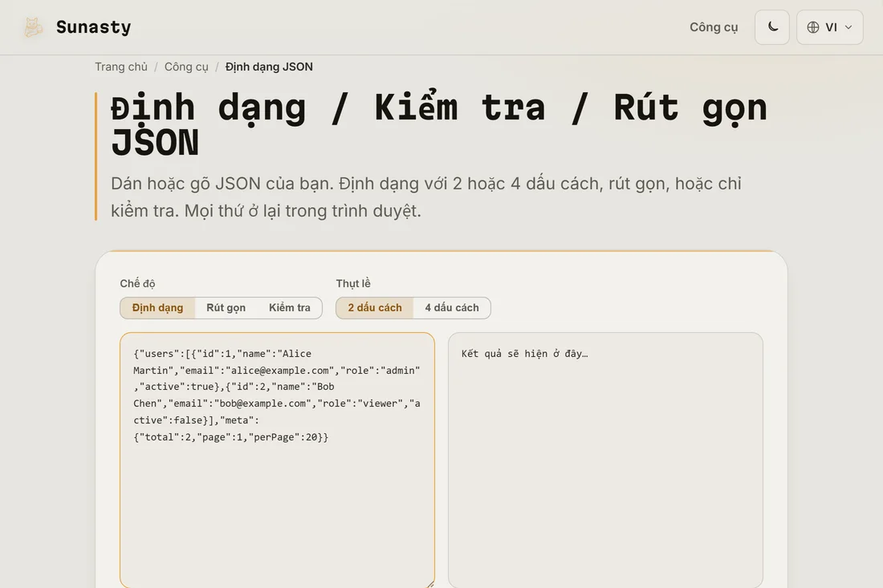Click the output result panel

(x=605, y=460)
